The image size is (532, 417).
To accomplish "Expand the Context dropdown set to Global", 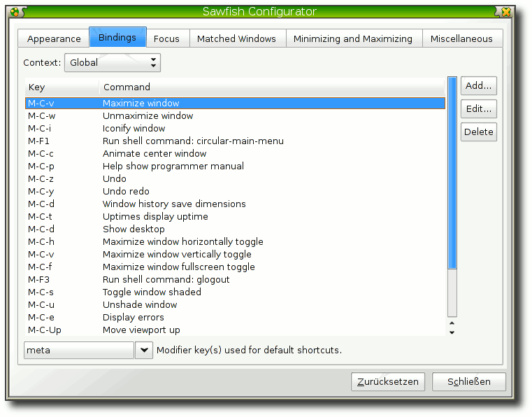I will [x=113, y=63].
